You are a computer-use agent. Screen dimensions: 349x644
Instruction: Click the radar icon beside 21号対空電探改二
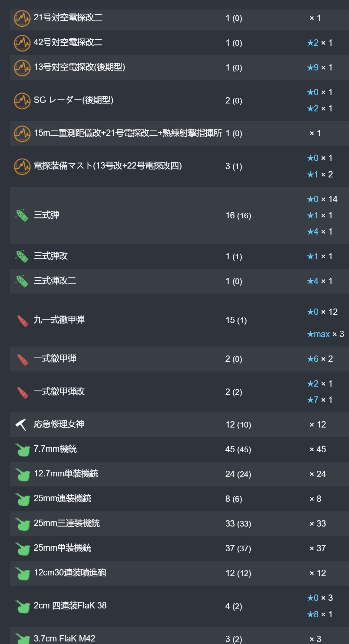(x=22, y=18)
